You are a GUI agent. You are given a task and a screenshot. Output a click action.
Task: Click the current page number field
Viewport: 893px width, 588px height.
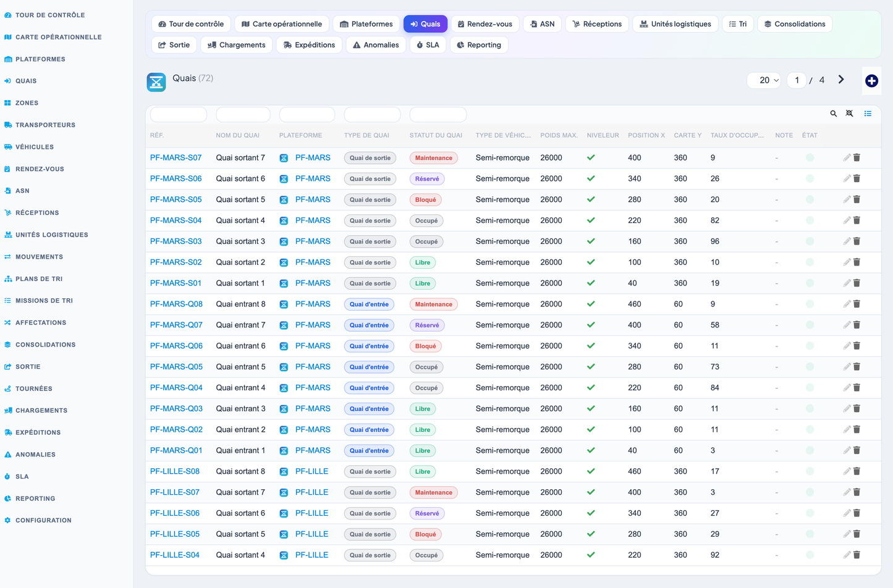(797, 80)
